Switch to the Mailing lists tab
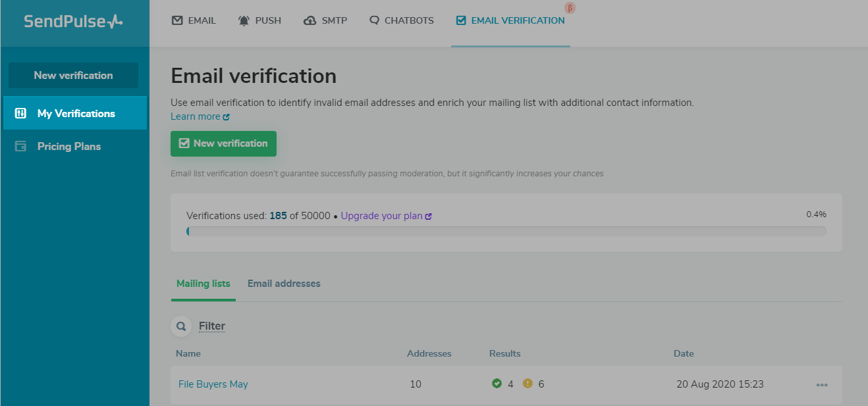868x406 pixels. (x=203, y=284)
